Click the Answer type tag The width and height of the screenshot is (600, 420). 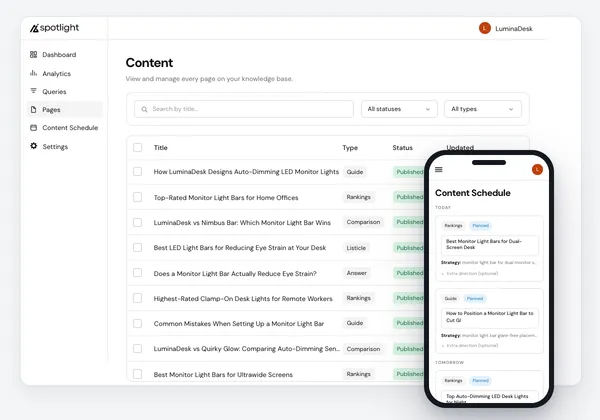coord(357,273)
